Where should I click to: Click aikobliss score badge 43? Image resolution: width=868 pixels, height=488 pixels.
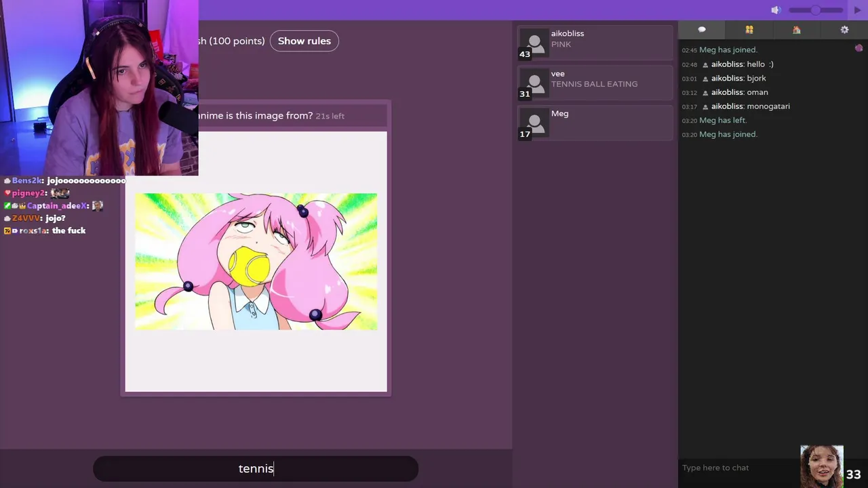coord(524,54)
